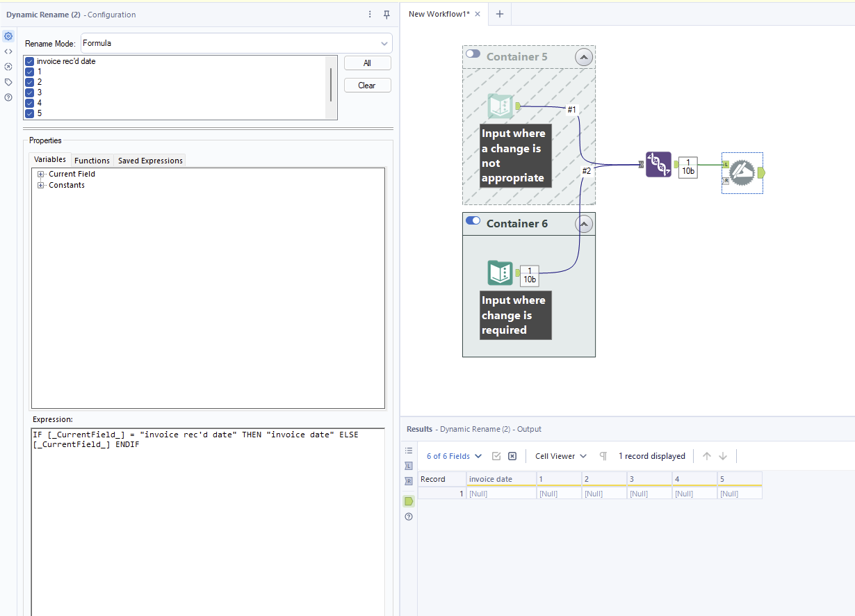
Task: Uncheck the invoice rec'd date field
Action: tap(29, 61)
